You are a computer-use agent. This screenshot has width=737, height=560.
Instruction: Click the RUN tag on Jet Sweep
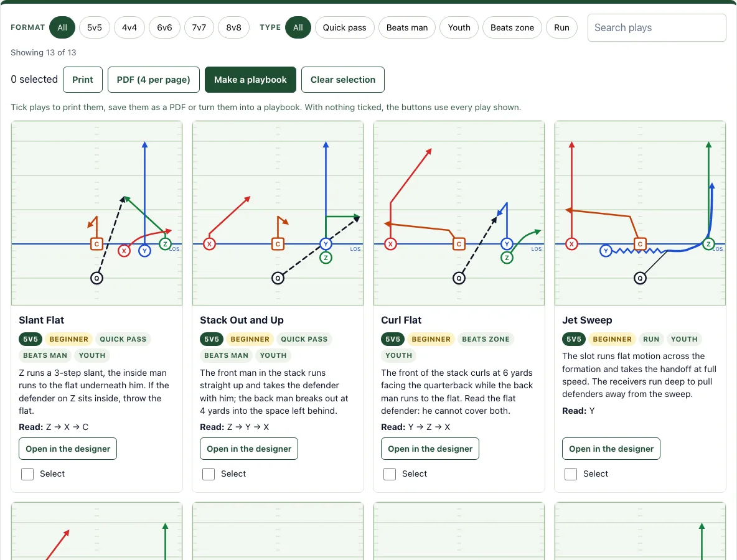tap(651, 339)
